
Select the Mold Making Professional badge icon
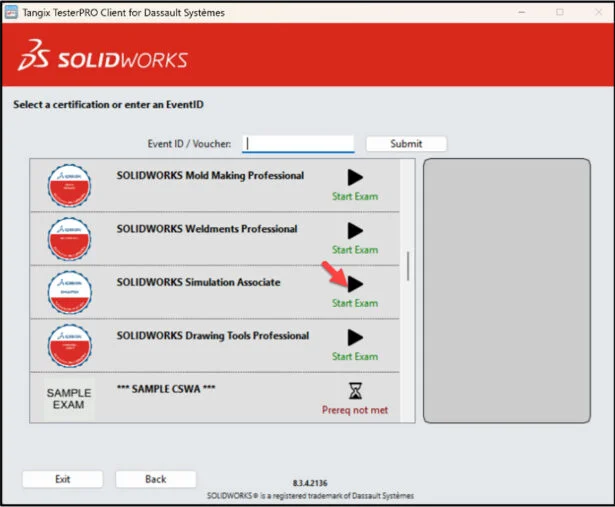point(70,185)
